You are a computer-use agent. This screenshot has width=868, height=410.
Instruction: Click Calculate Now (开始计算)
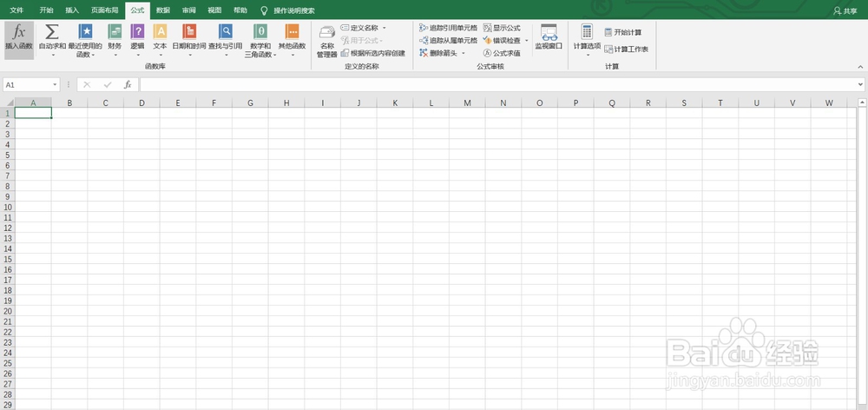point(623,32)
